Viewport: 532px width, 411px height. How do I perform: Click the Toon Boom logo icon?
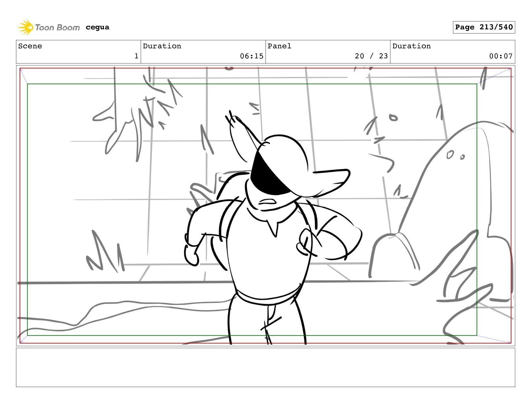pyautogui.click(x=25, y=27)
